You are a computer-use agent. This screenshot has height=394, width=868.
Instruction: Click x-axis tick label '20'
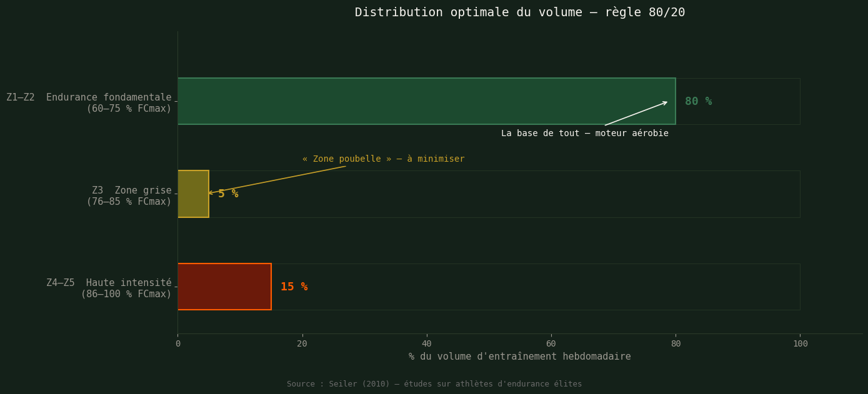tap(302, 343)
